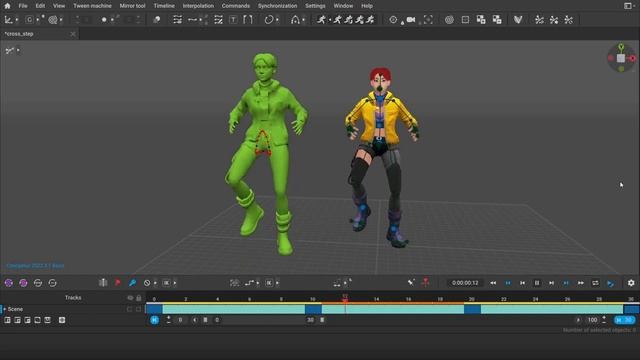
Task: Open the File menu
Action: pyautogui.click(x=23, y=6)
